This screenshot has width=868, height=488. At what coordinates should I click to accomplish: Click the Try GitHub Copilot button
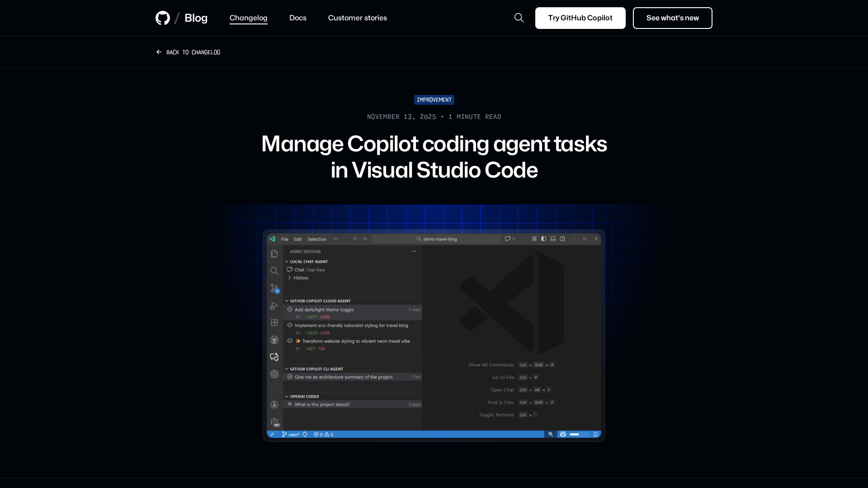click(x=580, y=18)
